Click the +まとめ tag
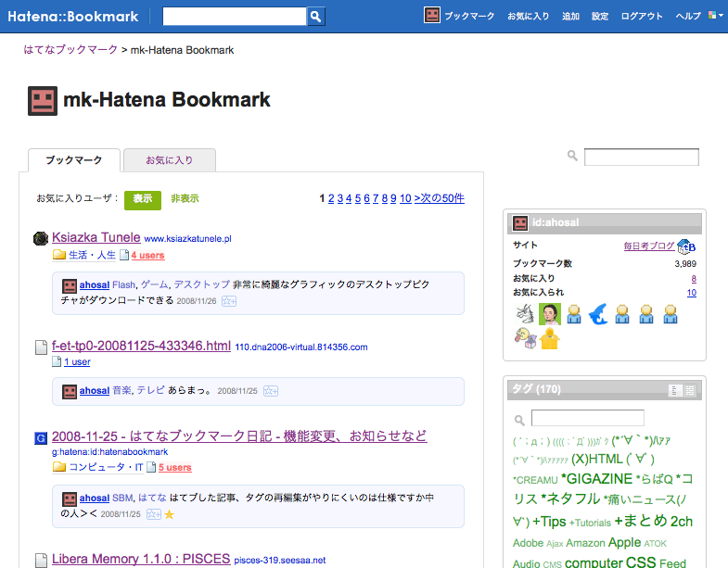This screenshot has height=568, width=728. (641, 521)
